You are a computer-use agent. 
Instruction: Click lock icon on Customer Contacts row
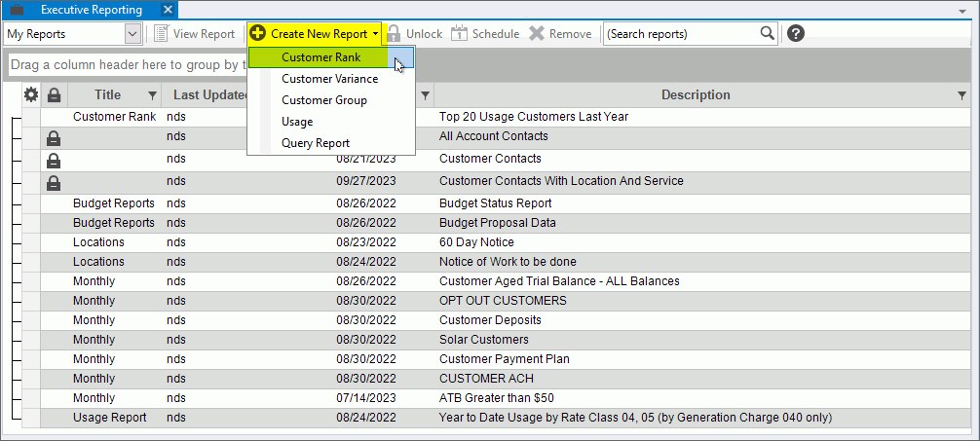click(x=54, y=161)
